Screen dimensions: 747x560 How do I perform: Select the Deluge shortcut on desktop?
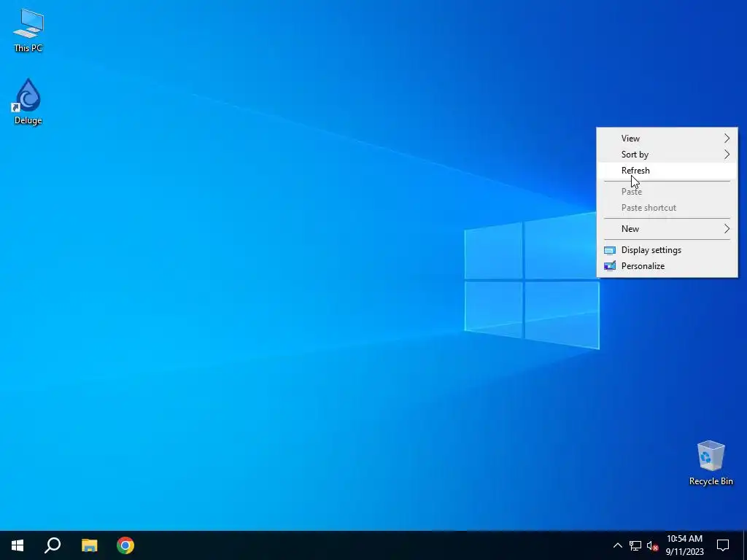pyautogui.click(x=28, y=102)
